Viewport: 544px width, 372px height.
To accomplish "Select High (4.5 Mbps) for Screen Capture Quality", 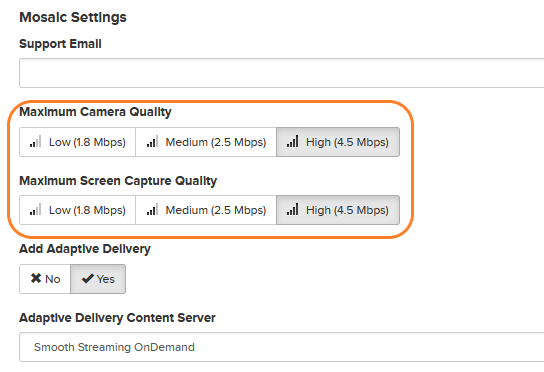I will (x=338, y=210).
